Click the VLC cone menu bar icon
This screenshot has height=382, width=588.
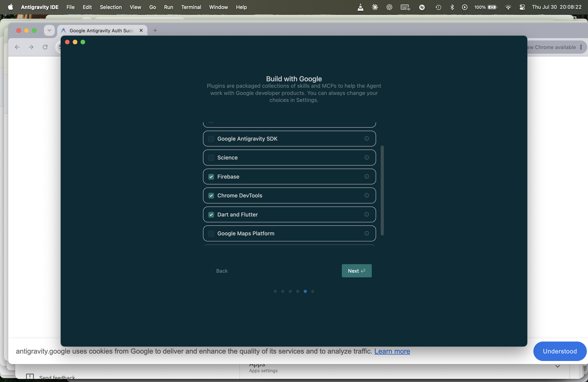[x=360, y=7]
